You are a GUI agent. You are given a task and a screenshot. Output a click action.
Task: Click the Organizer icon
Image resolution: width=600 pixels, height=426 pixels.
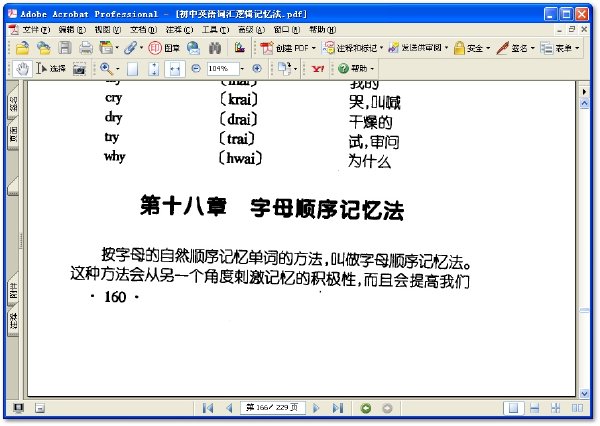[106, 48]
